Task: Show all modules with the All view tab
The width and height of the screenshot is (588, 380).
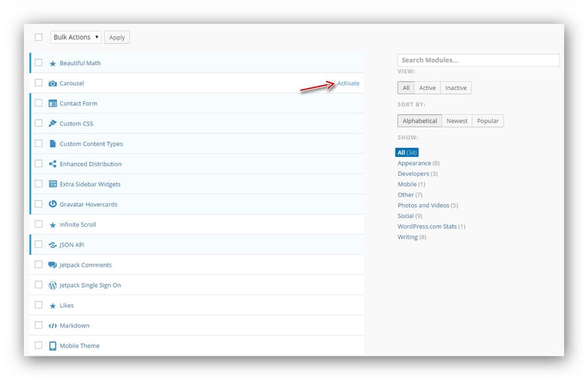Action: tap(406, 88)
